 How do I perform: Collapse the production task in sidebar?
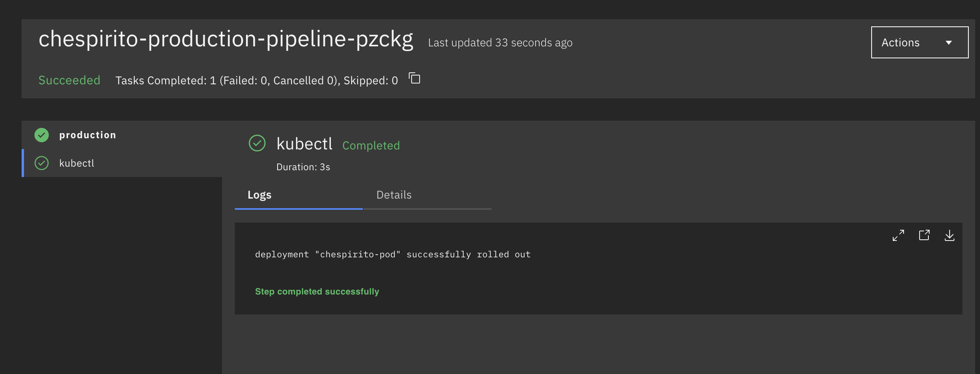(x=88, y=135)
